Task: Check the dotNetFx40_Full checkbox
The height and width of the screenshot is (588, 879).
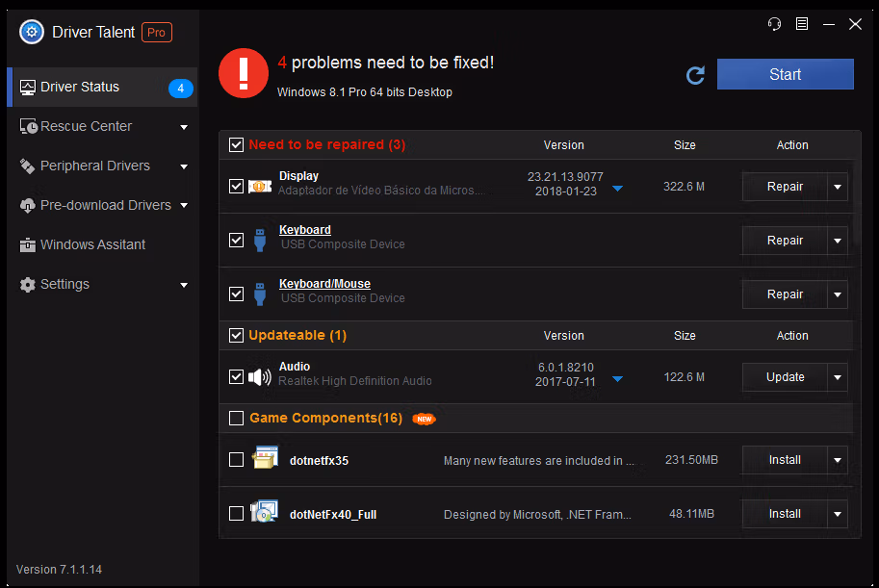Action: pyautogui.click(x=236, y=514)
